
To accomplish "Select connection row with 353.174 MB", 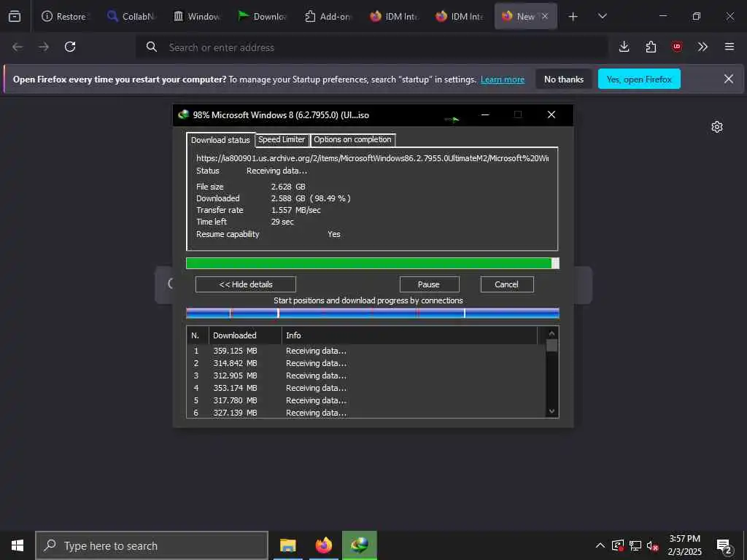I will 366,388.
